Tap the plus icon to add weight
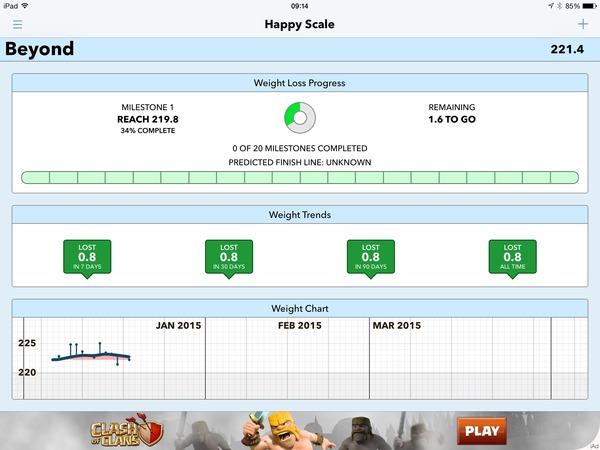 (582, 24)
